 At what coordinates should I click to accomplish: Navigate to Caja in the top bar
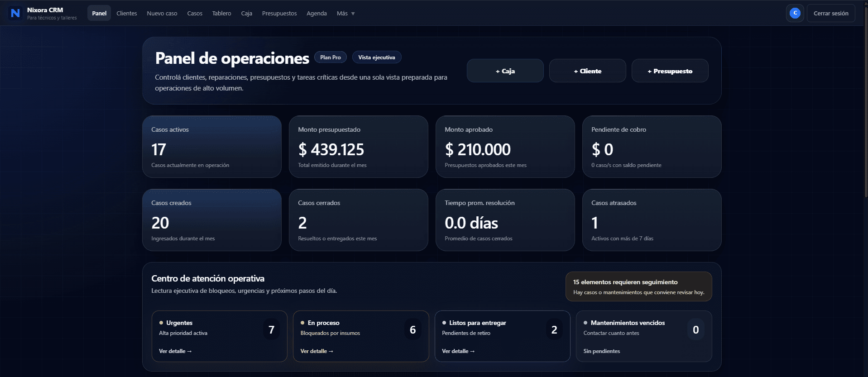tap(247, 14)
